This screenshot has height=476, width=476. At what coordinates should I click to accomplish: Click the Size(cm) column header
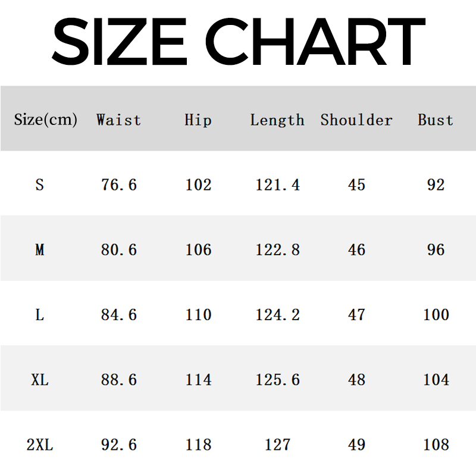46,120
